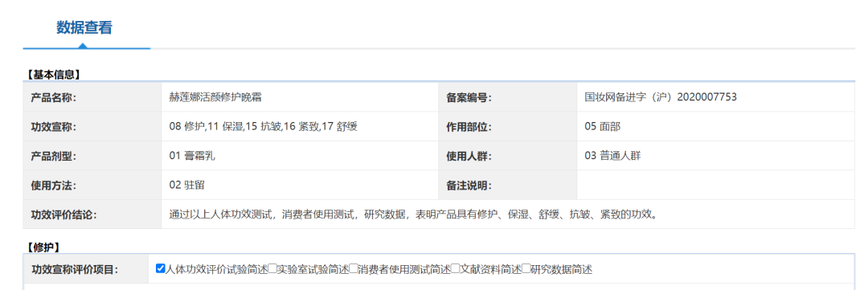Click 03 普通人群 user group value
This screenshot has width=868, height=290.
point(612,156)
